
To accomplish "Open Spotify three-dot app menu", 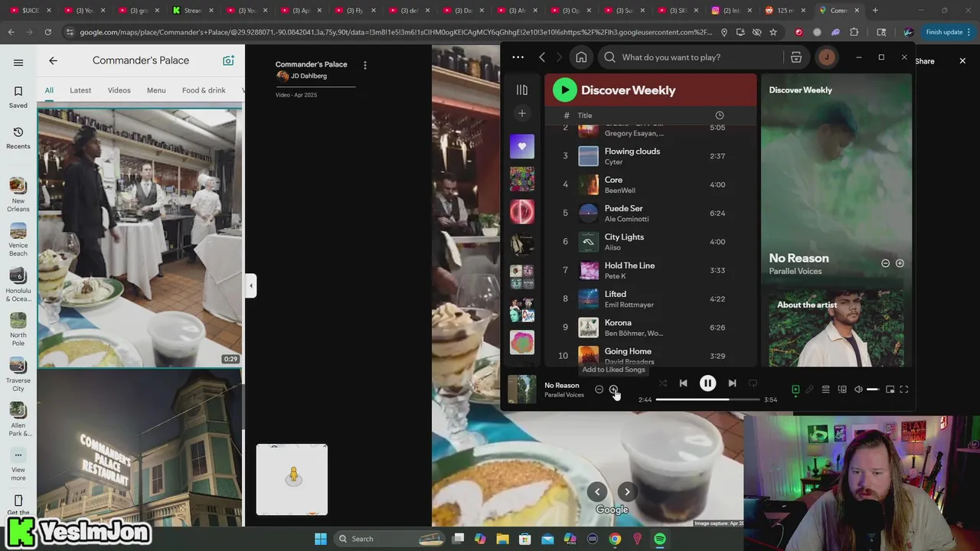I will pos(518,57).
